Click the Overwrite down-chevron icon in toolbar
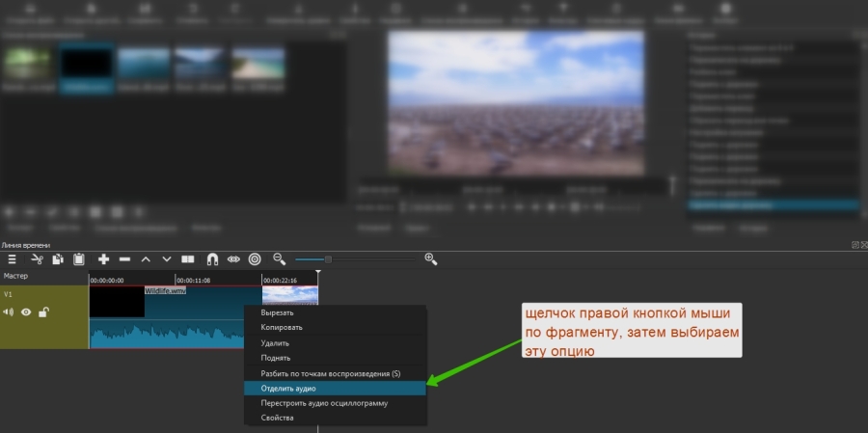Viewport: 868px width, 433px height. pos(167,259)
